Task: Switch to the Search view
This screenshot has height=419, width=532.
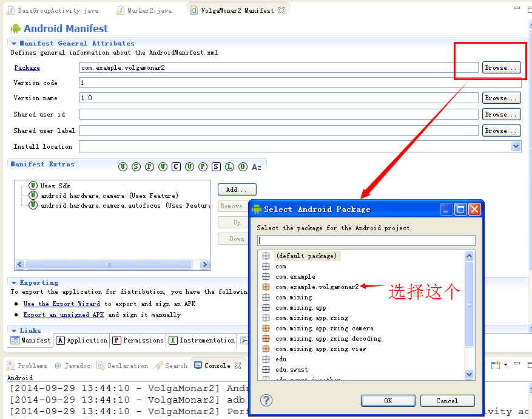Action: pos(171,366)
